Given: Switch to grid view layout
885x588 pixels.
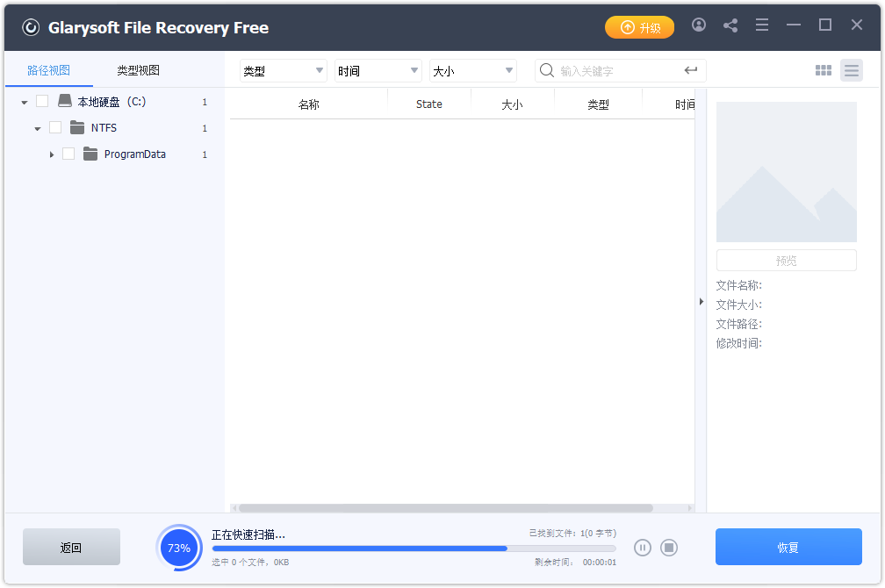Looking at the screenshot, I should click(x=824, y=70).
